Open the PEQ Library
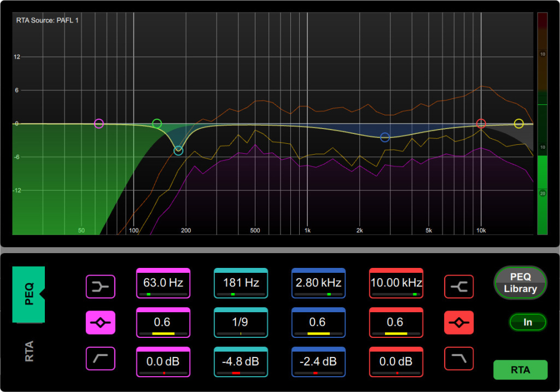 point(520,283)
